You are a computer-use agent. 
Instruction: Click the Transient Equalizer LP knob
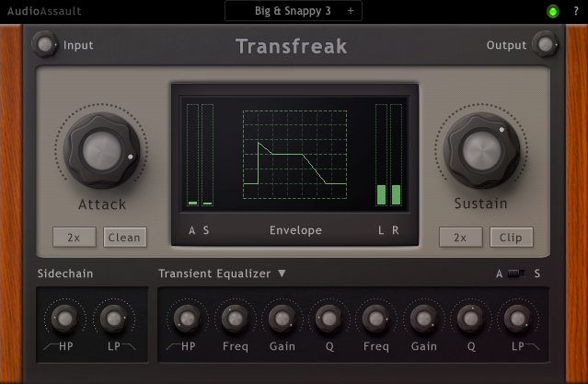[518, 319]
